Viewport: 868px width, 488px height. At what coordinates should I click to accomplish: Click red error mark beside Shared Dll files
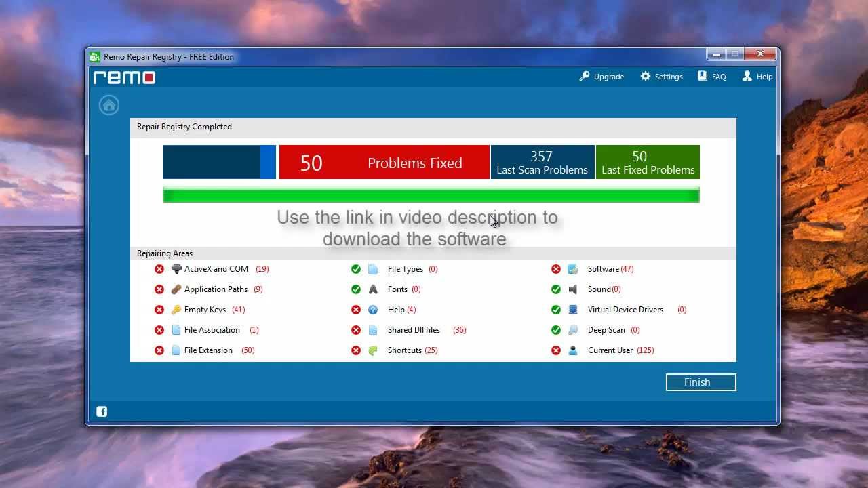click(x=356, y=330)
